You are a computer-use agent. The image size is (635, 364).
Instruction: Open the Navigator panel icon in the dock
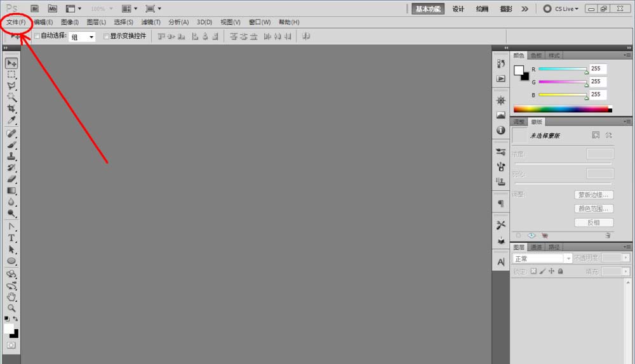(501, 100)
